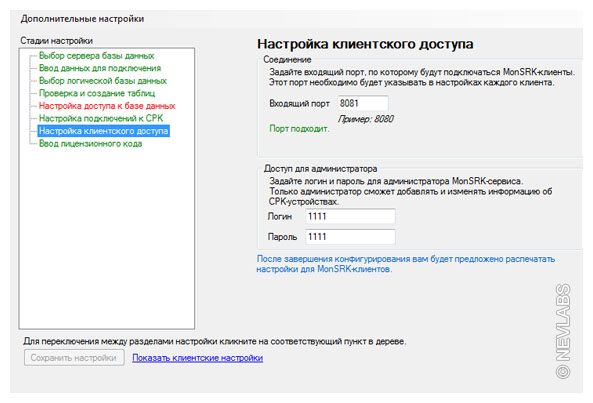The width and height of the screenshot is (593, 403).
Task: Click the 'Настройка клиентского доступа' page heading
Action: click(x=365, y=44)
